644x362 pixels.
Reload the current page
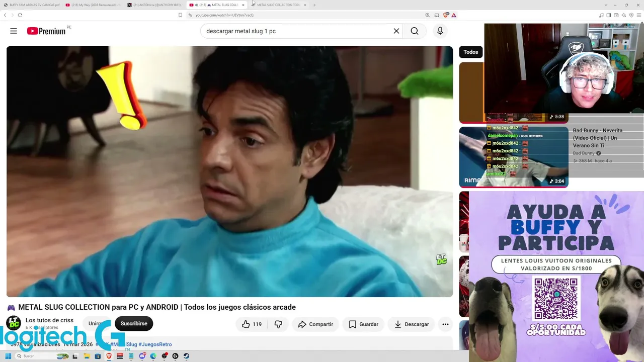click(x=20, y=15)
